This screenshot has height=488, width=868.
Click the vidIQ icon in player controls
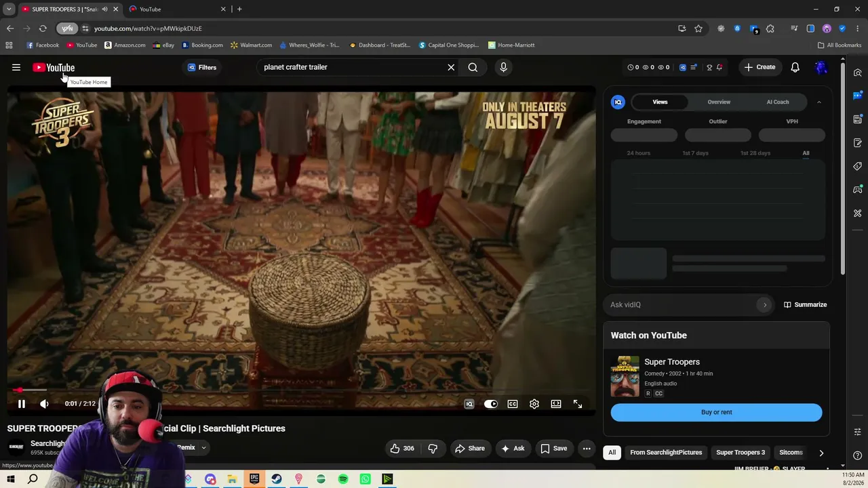[469, 404]
